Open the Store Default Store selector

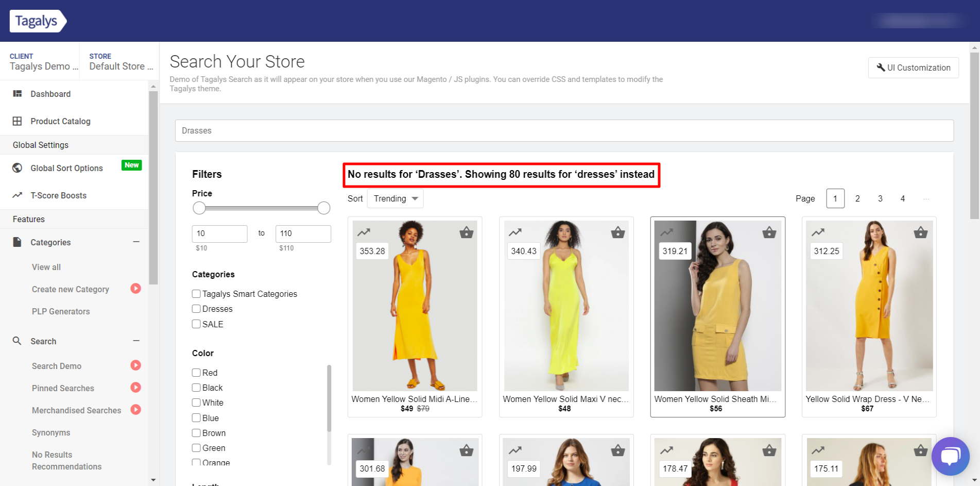pos(121,61)
